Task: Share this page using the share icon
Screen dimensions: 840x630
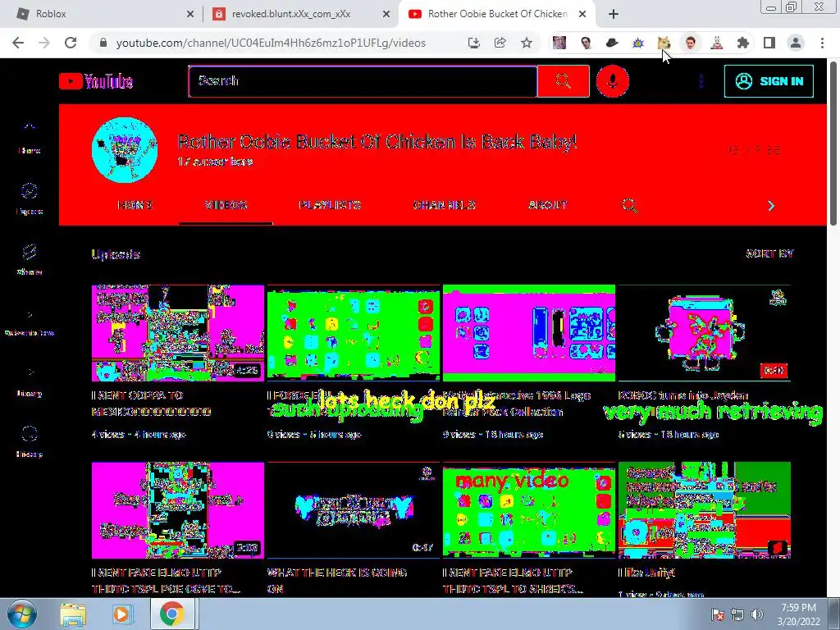Action: 500,43
